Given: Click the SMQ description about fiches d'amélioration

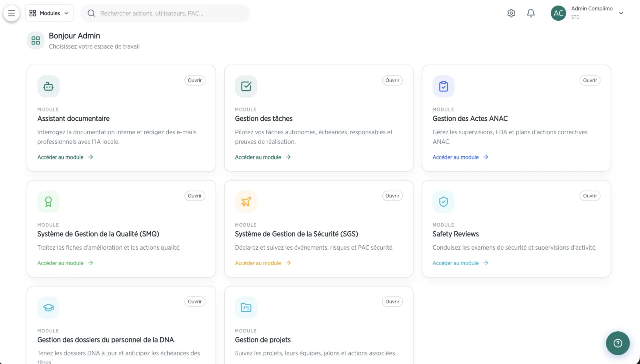Looking at the screenshot, I should point(109,248).
